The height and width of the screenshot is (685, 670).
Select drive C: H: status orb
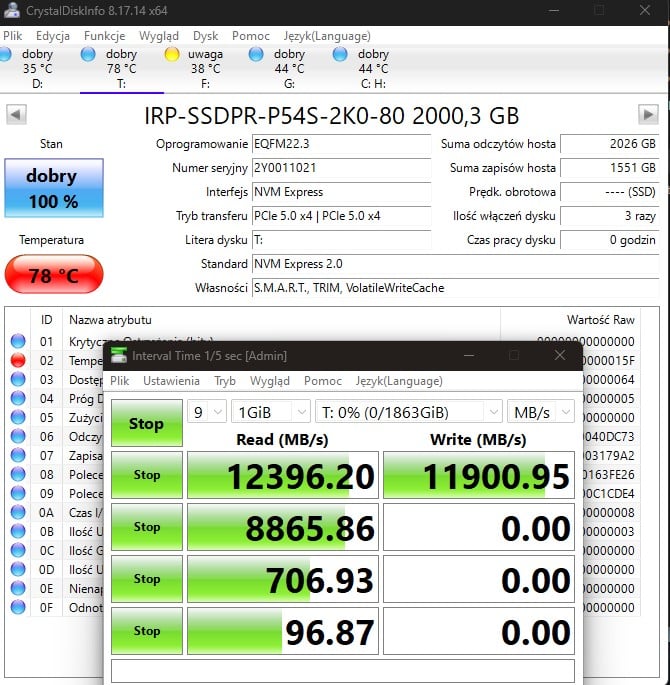pos(340,54)
